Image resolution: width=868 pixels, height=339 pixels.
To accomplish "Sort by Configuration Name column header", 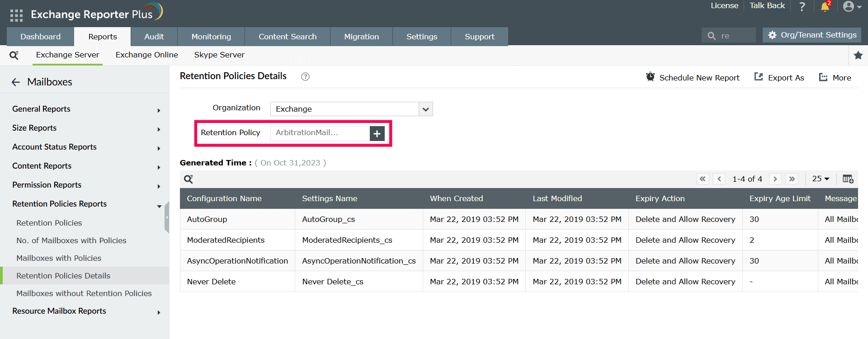I will 224,198.
